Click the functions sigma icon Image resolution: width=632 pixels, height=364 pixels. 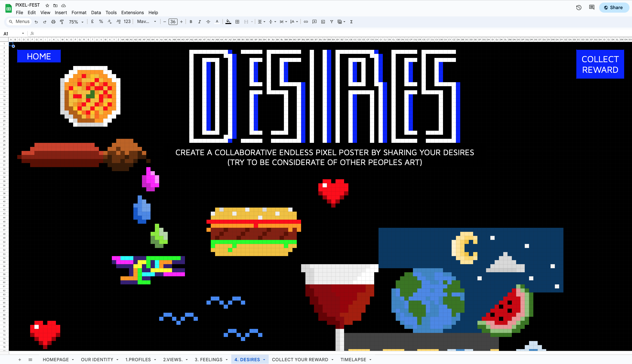point(351,22)
